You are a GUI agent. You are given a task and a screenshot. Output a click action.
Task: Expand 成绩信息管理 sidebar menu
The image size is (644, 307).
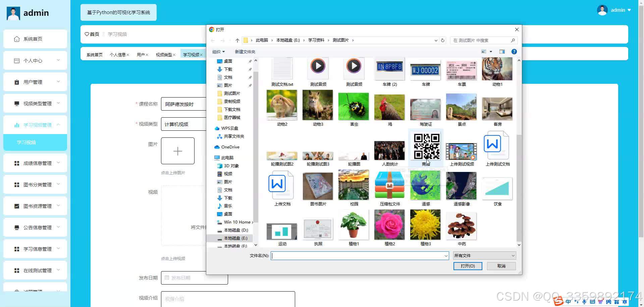coord(35,163)
